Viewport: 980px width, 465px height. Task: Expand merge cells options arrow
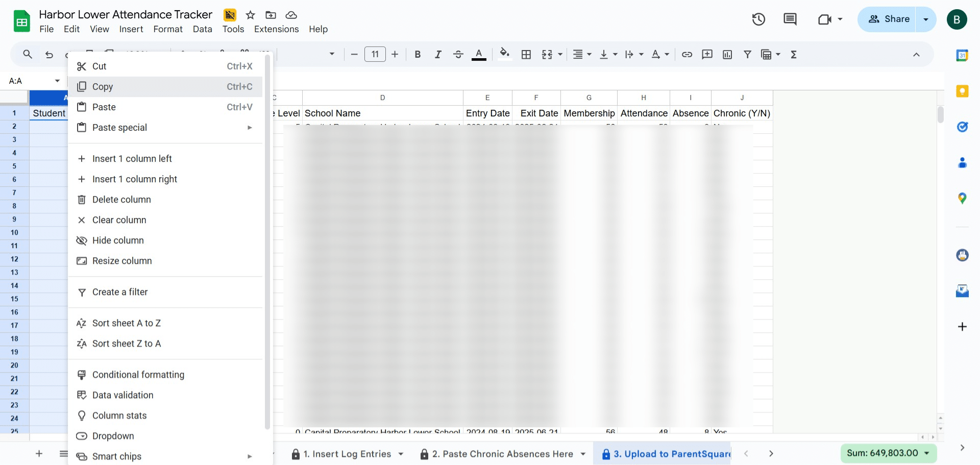pos(560,54)
